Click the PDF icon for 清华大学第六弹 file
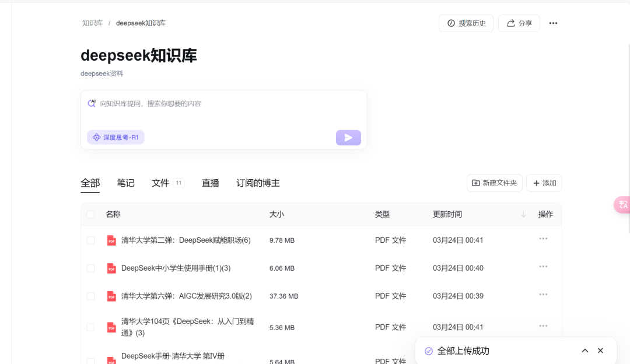The width and height of the screenshot is (630, 364). [x=111, y=296]
